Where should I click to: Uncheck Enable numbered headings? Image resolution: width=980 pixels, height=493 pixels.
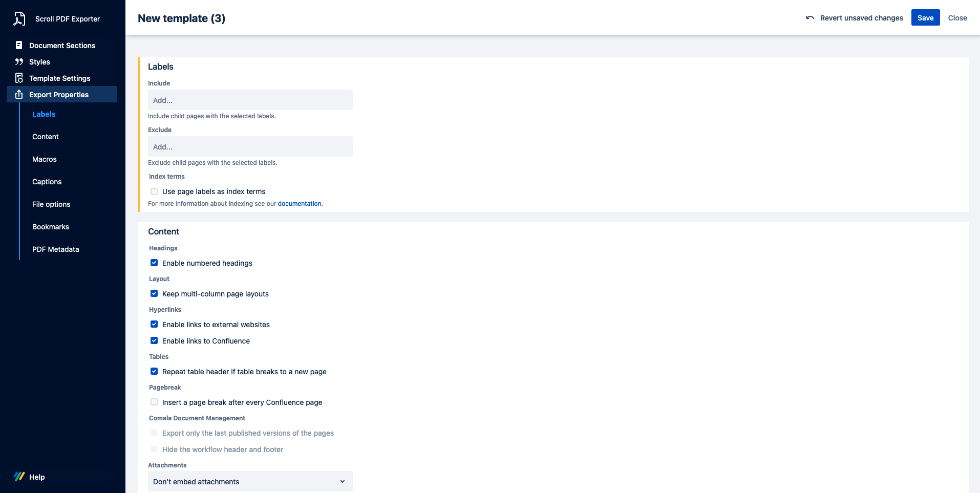pos(154,263)
